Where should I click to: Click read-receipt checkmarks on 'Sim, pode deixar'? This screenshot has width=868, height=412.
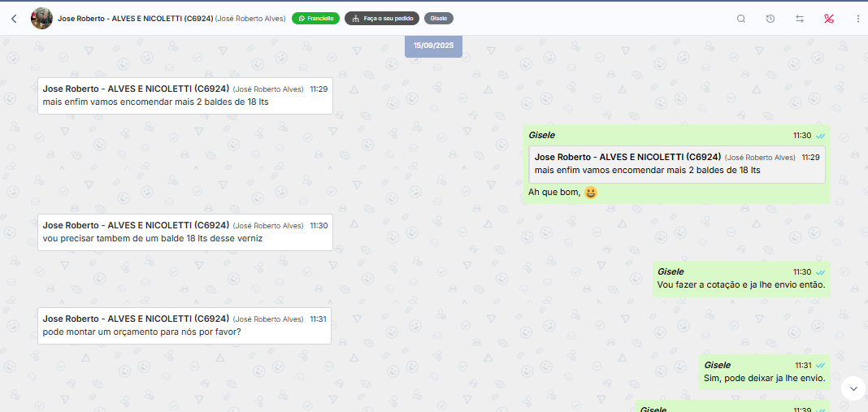(x=820, y=366)
